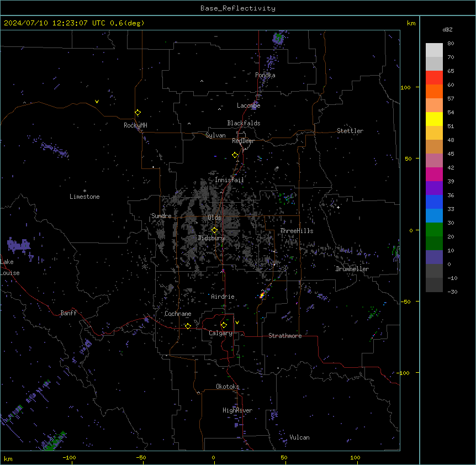The height and width of the screenshot is (465, 476).
Task: Pick the orange 60 dBZ legend swatch
Action: 434,91
